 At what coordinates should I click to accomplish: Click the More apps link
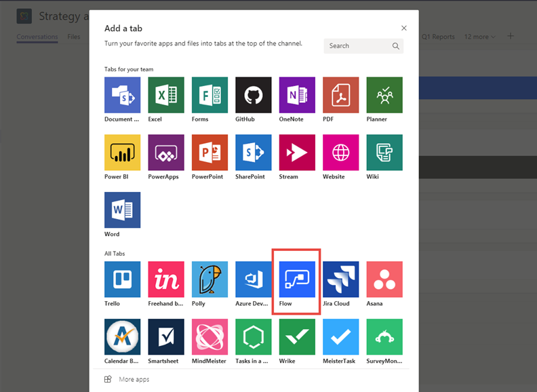pos(134,379)
